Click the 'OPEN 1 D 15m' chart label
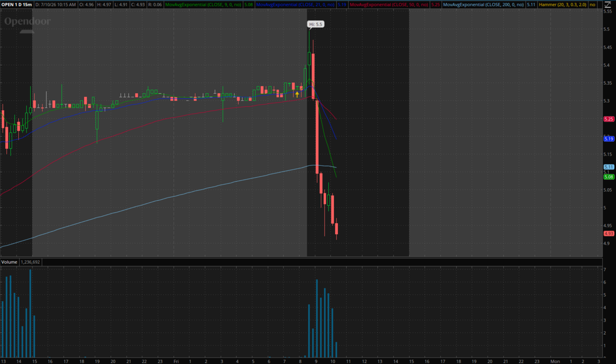 pyautogui.click(x=17, y=5)
